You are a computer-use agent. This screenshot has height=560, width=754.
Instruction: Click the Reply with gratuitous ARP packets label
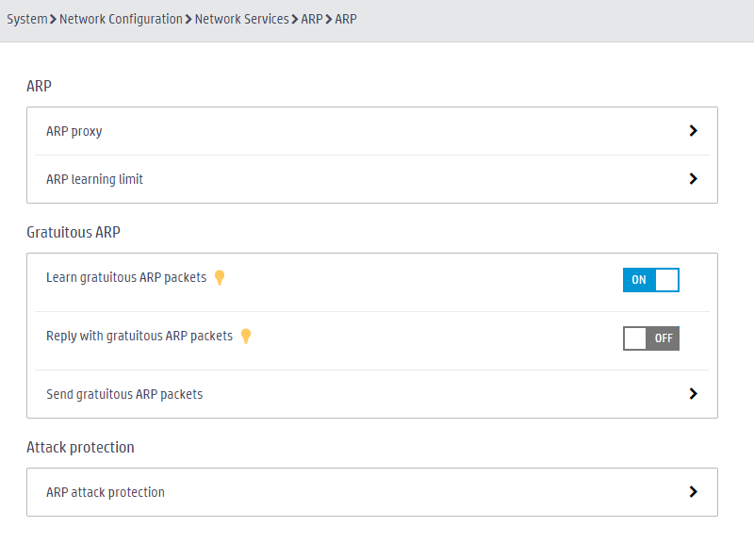139,336
